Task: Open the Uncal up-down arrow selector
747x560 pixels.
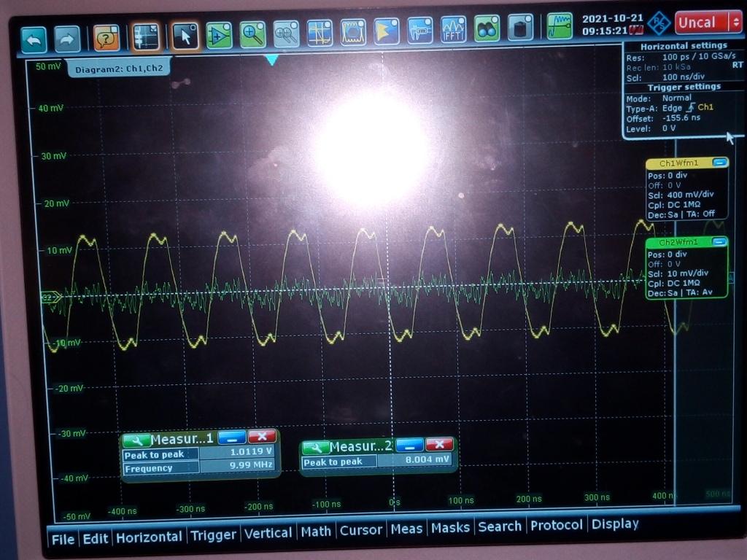Action: (x=736, y=22)
